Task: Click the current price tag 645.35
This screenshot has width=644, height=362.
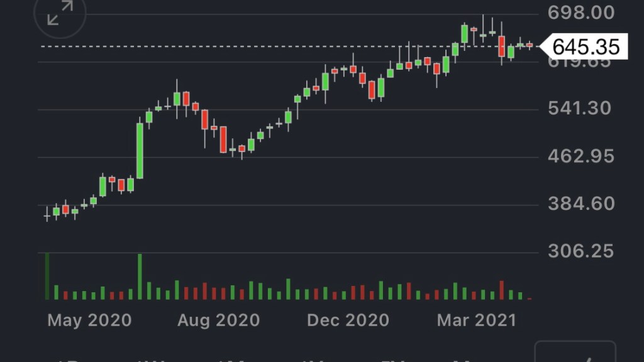Action: (x=586, y=47)
